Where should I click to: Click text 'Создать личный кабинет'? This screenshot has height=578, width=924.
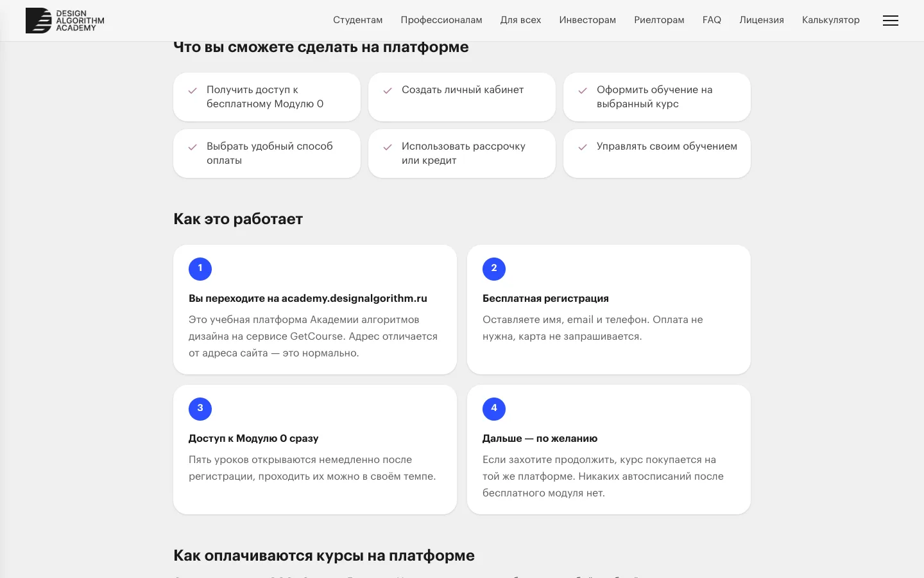[463, 90]
